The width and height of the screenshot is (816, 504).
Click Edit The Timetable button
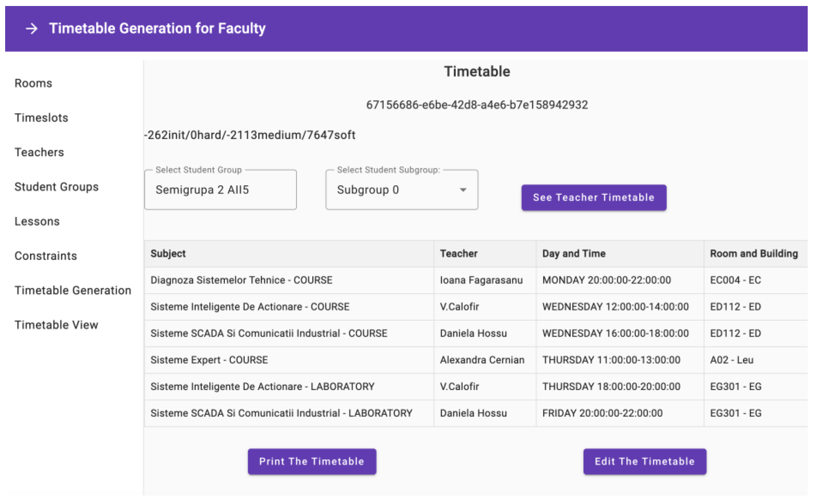tap(645, 462)
